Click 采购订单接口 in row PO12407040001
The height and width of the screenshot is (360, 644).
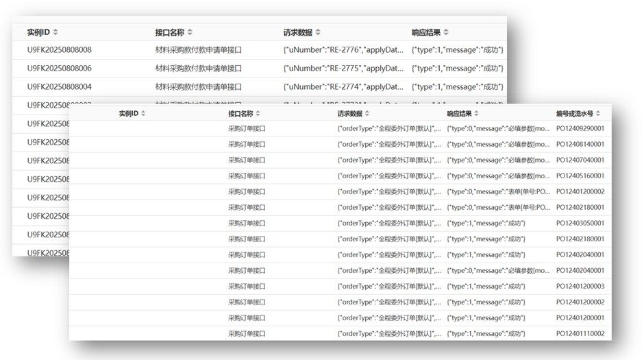tap(247, 160)
